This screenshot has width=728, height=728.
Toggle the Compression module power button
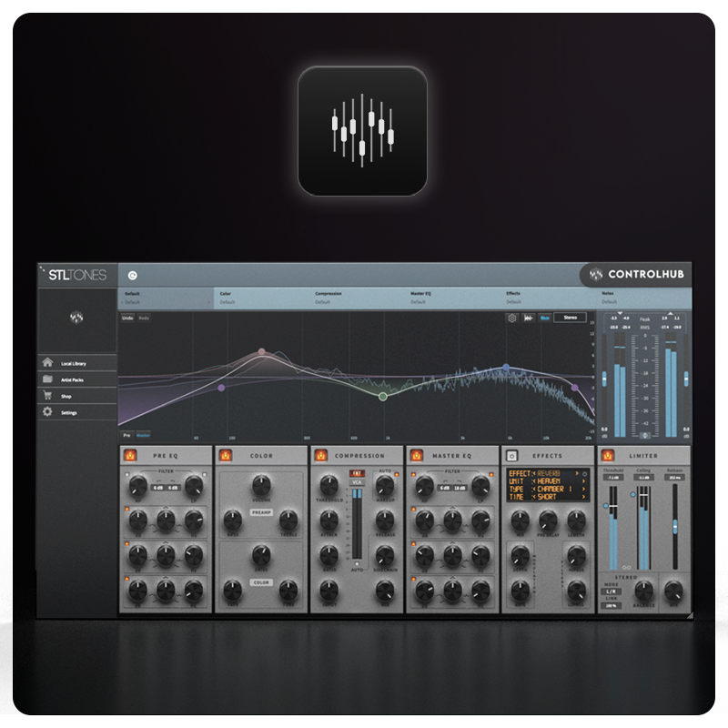[x=320, y=455]
